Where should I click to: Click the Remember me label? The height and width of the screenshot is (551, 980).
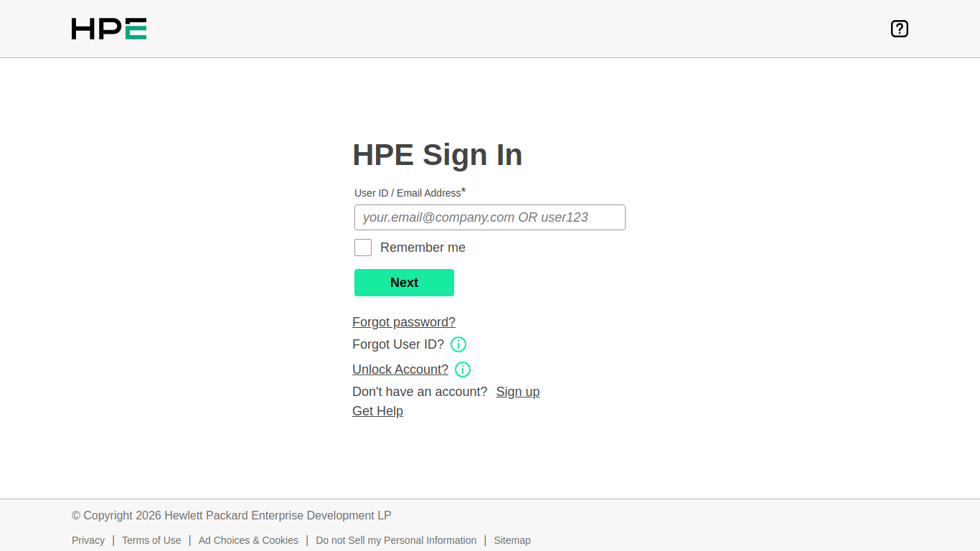click(x=423, y=248)
